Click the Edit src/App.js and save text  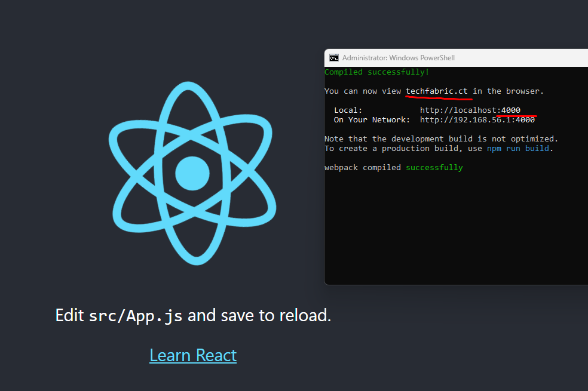pyautogui.click(x=193, y=315)
